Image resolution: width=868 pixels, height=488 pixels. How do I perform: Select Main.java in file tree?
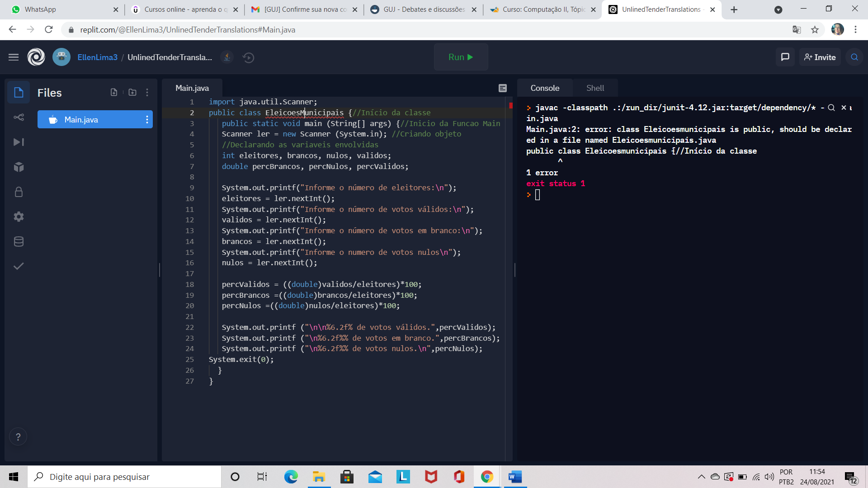[95, 120]
